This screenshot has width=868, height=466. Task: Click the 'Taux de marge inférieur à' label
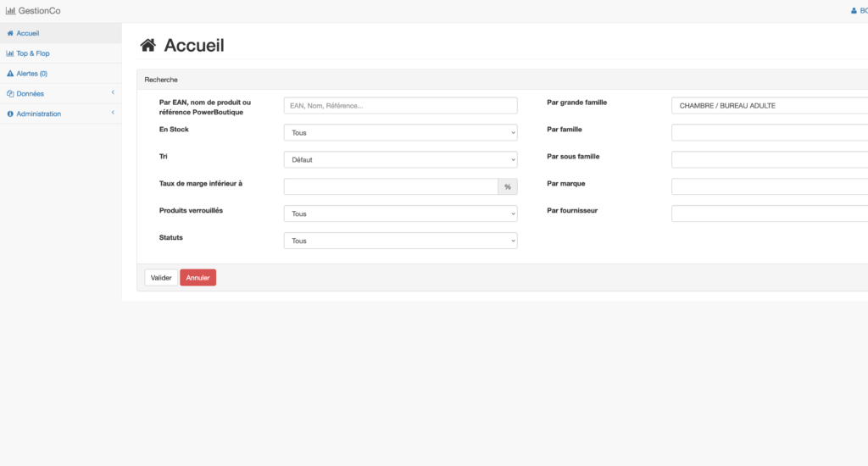201,184
